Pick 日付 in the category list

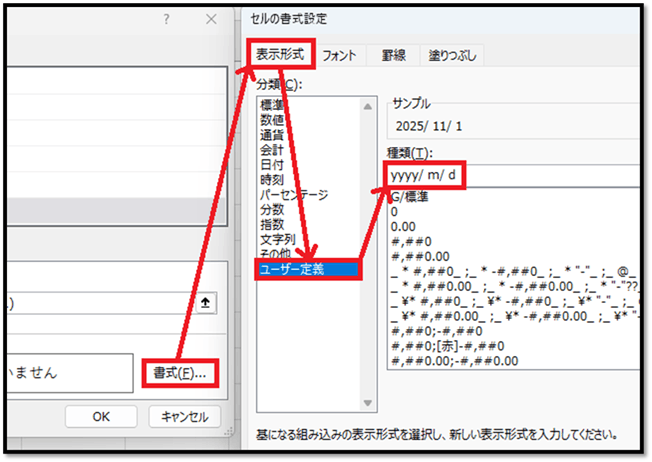point(272,164)
